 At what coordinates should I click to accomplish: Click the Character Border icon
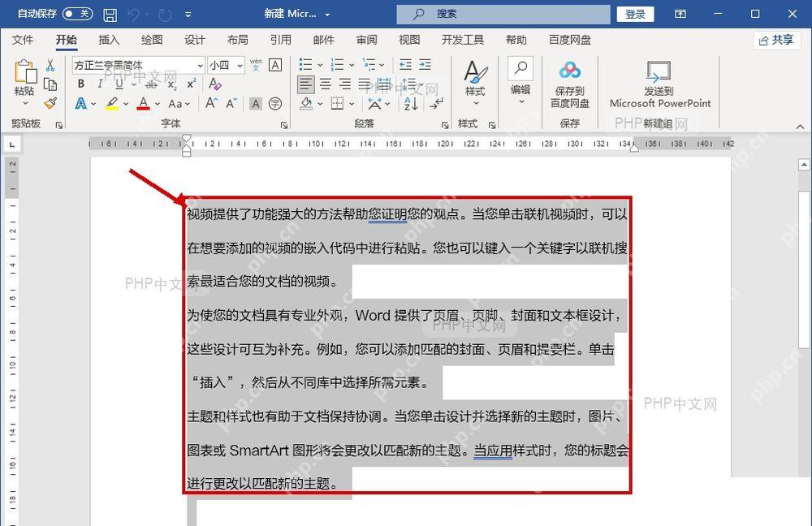pos(275,65)
